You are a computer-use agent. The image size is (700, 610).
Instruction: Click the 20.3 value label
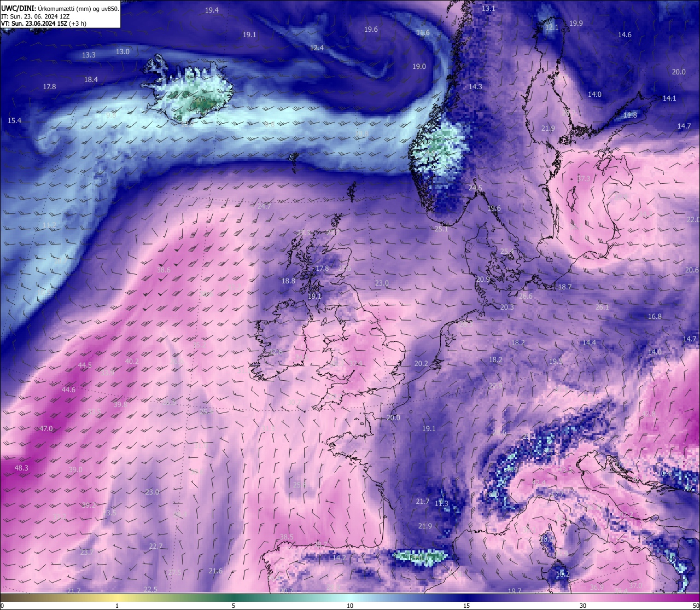[x=507, y=307]
